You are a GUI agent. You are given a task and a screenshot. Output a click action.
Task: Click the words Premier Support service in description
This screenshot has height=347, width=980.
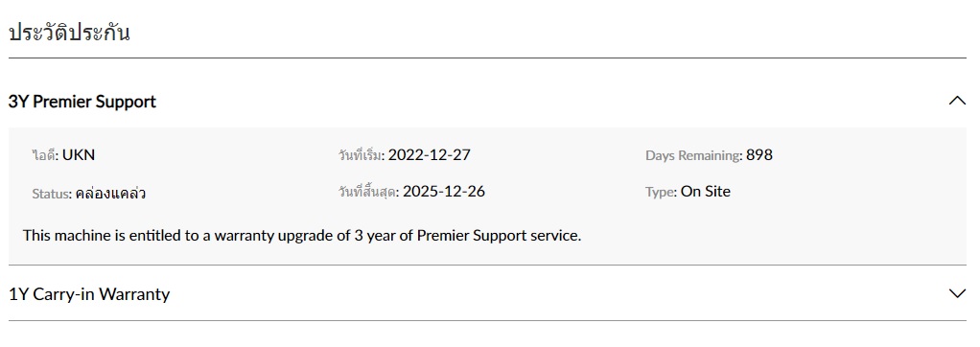pos(500,236)
